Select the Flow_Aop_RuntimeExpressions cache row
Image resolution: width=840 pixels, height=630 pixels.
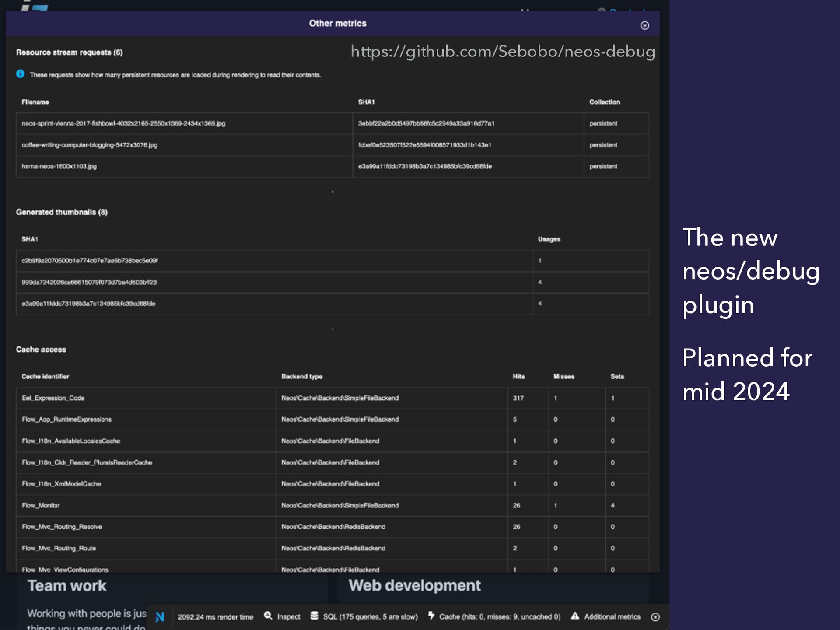click(332, 420)
